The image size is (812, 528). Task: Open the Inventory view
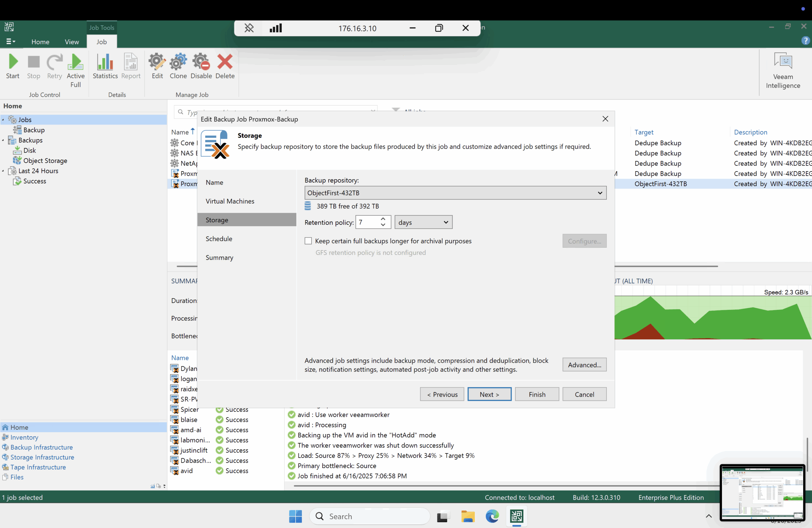coord(24,437)
